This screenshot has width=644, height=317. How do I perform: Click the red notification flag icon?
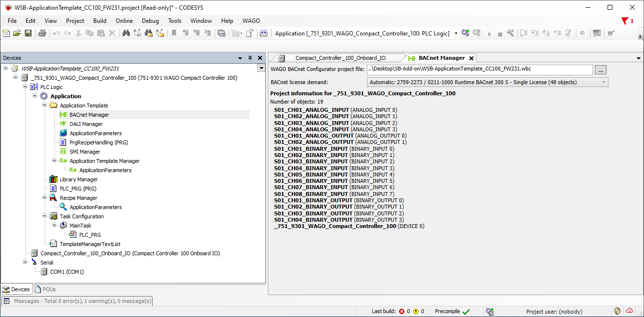click(625, 21)
